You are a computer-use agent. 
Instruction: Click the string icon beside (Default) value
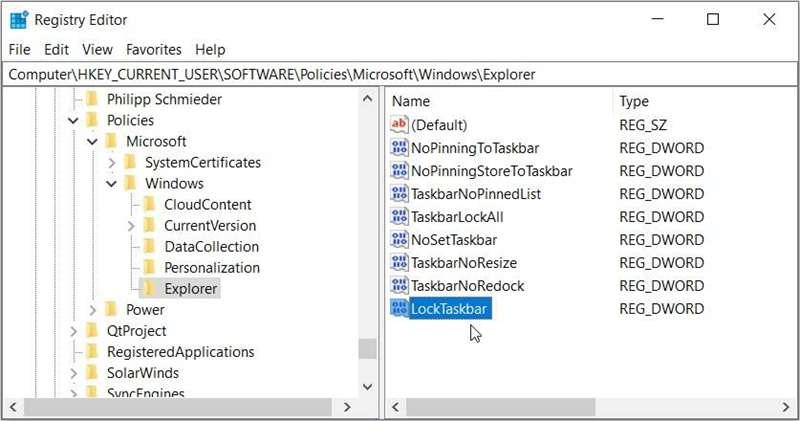(x=400, y=125)
